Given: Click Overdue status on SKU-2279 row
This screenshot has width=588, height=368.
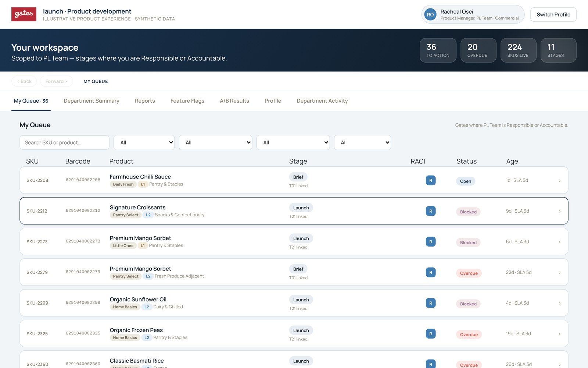Looking at the screenshot, I should click(x=469, y=273).
